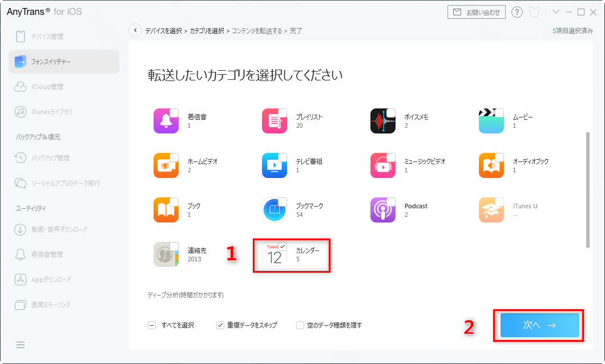605x364 pixels.
Task: Select フォンスイッチャー in the sidebar
Action: pos(64,61)
